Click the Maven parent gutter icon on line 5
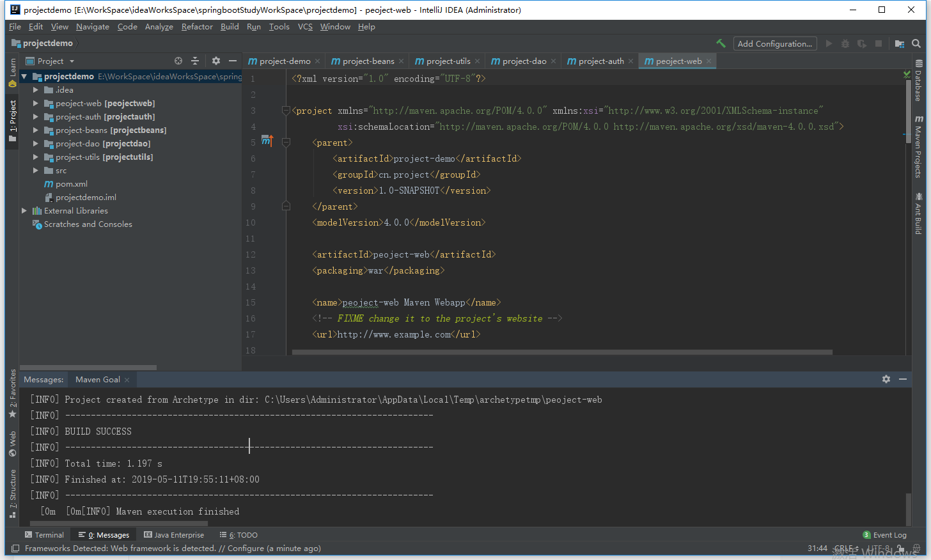 tap(267, 141)
